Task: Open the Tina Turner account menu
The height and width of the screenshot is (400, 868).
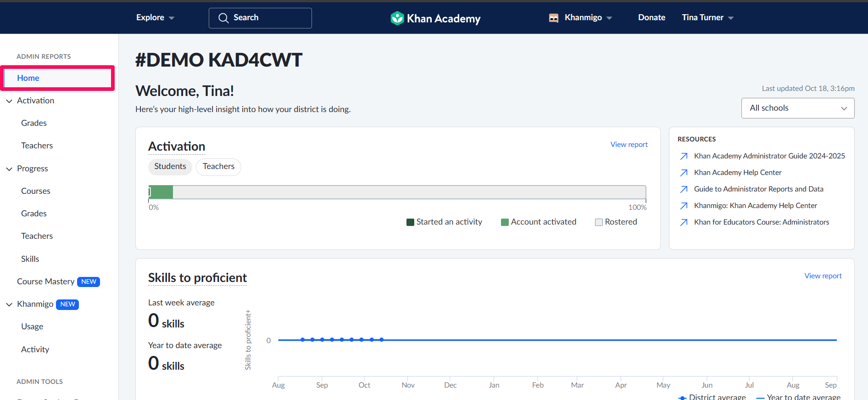Action: [x=708, y=17]
